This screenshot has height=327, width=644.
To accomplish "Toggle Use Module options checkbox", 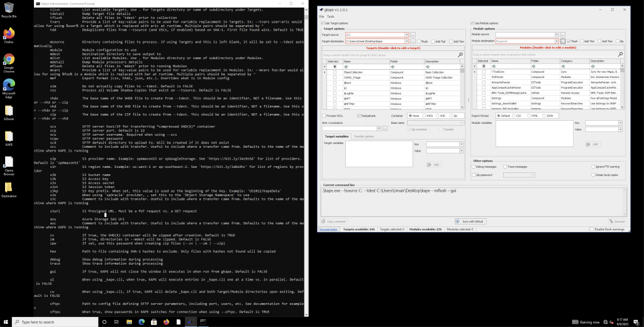I will click(472, 23).
